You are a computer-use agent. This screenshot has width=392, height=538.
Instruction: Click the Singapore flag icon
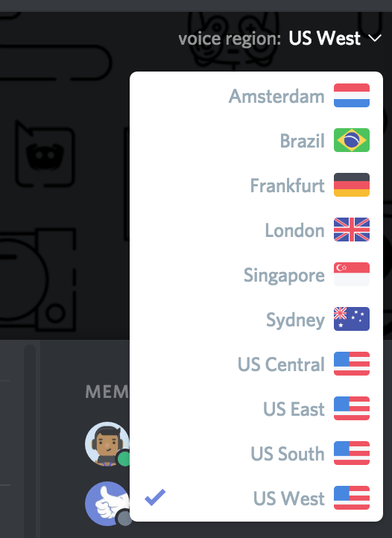[352, 274]
